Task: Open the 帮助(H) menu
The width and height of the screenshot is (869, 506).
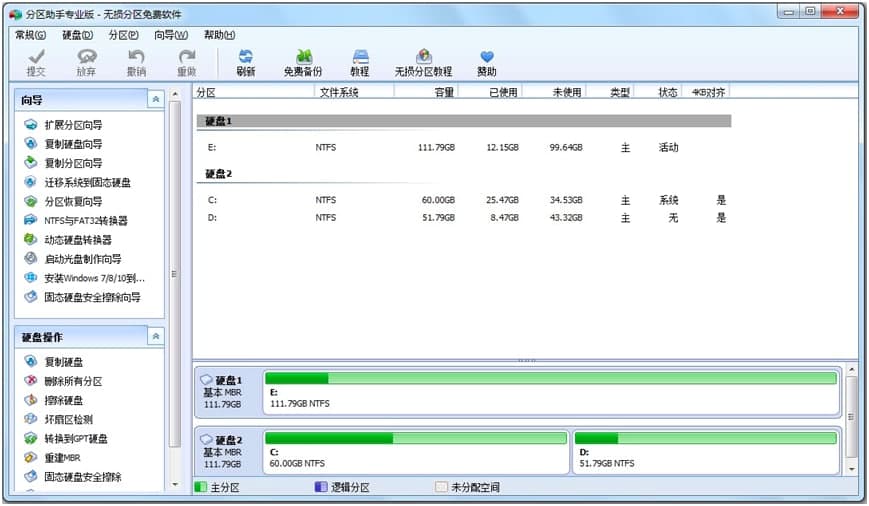Action: [x=219, y=35]
